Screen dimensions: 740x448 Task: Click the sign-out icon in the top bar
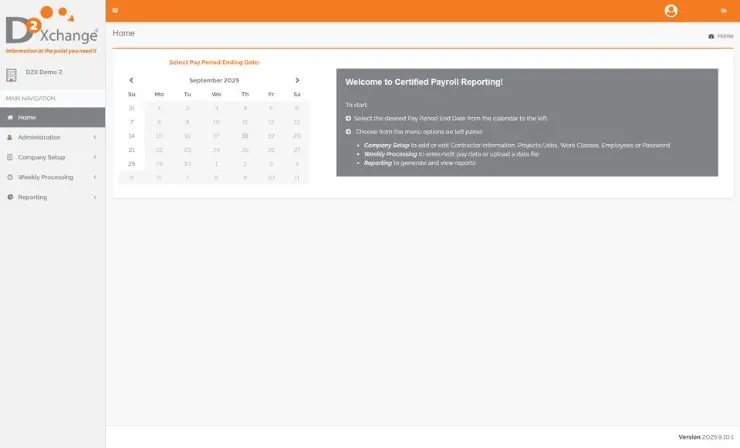point(723,10)
